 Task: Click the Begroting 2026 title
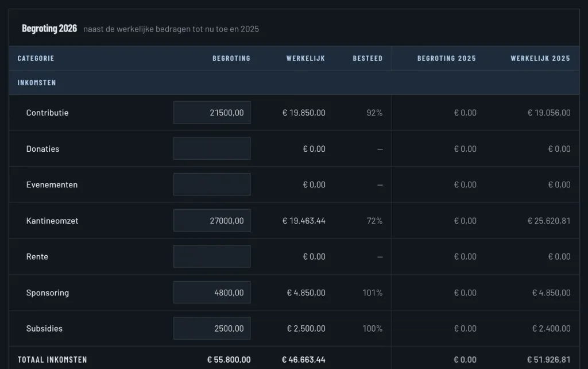pyautogui.click(x=49, y=29)
